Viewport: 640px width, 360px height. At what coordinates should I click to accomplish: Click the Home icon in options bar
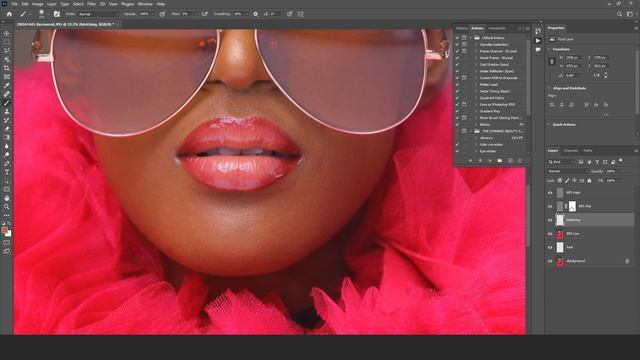pos(9,14)
